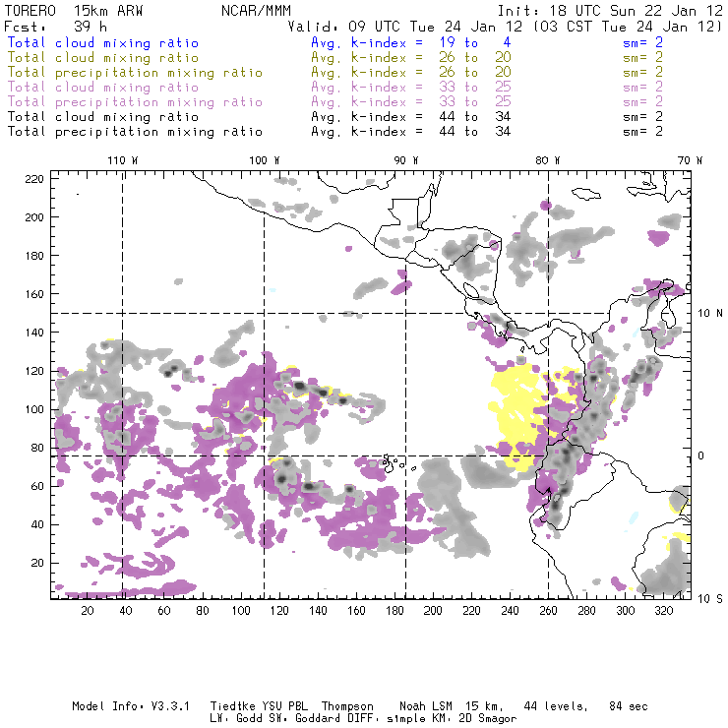Click the 'Valid: 09 UTC Tue 24 Jan 12' text
Viewport: 728px width, 728px height.
tap(404, 27)
